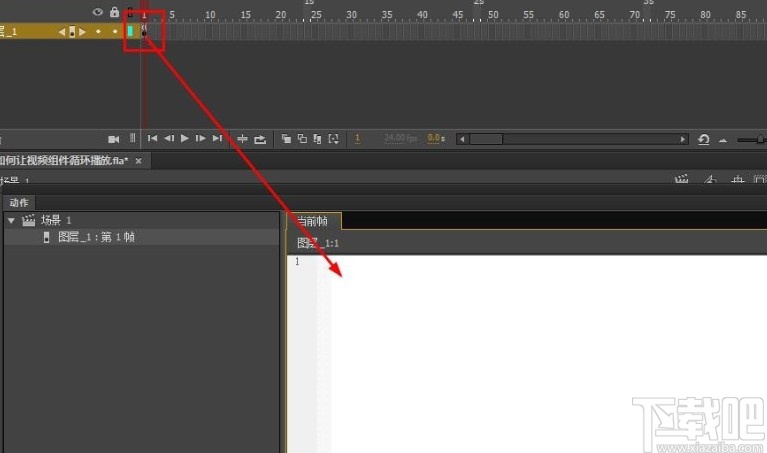The width and height of the screenshot is (767, 453).
Task: Go to previous keyframe arrow on layer row
Action: (x=62, y=32)
